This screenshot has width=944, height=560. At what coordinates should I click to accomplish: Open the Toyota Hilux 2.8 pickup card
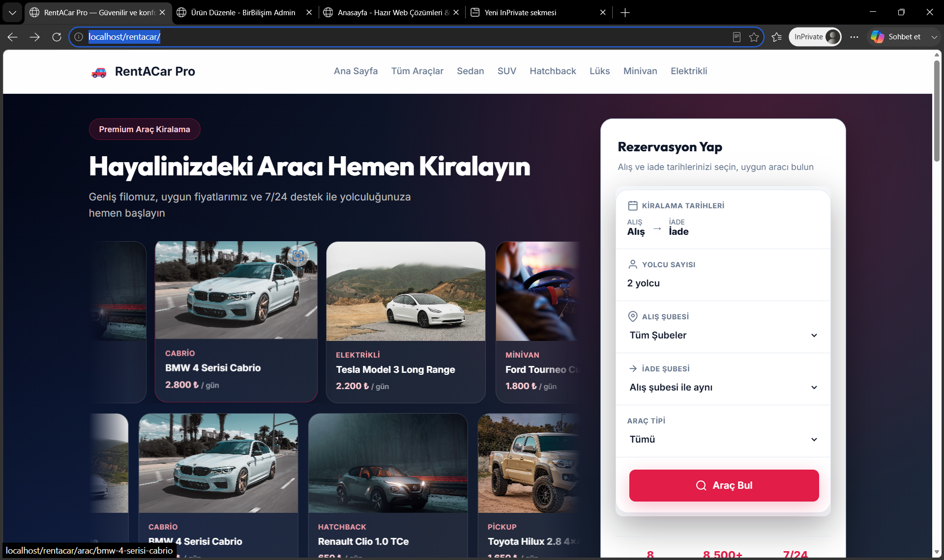point(529,485)
